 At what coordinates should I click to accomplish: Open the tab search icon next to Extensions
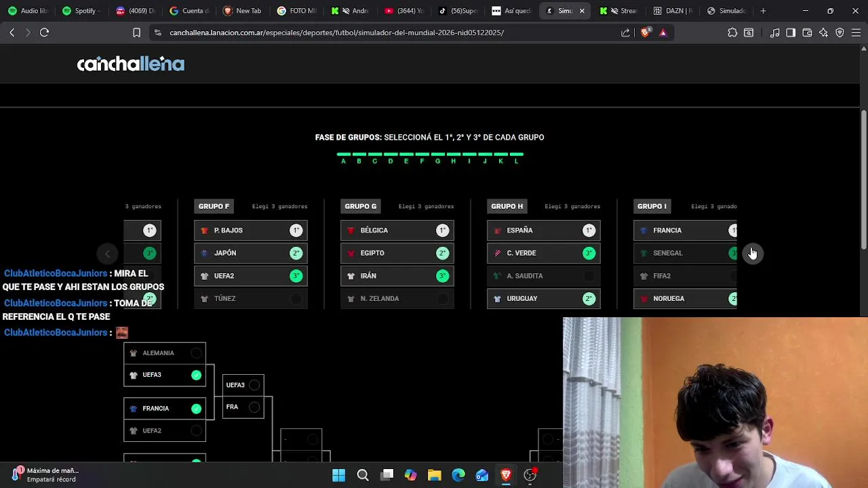click(749, 33)
